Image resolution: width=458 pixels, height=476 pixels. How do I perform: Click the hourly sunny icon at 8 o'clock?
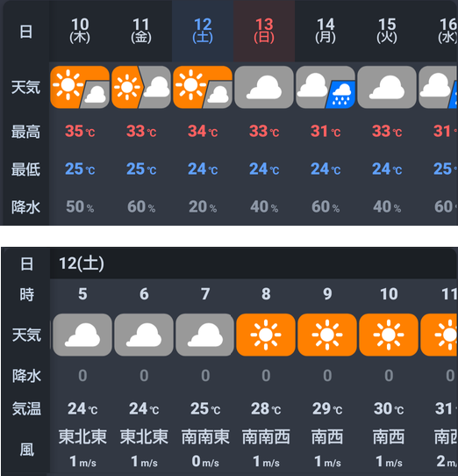[266, 335]
